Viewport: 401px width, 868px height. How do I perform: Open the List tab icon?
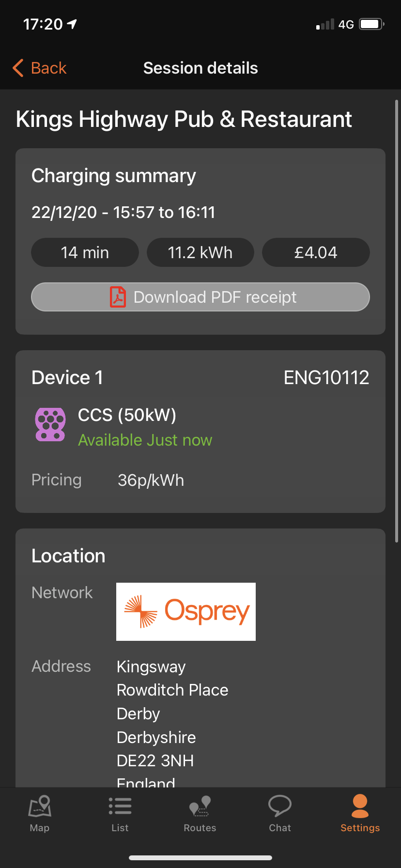(120, 806)
